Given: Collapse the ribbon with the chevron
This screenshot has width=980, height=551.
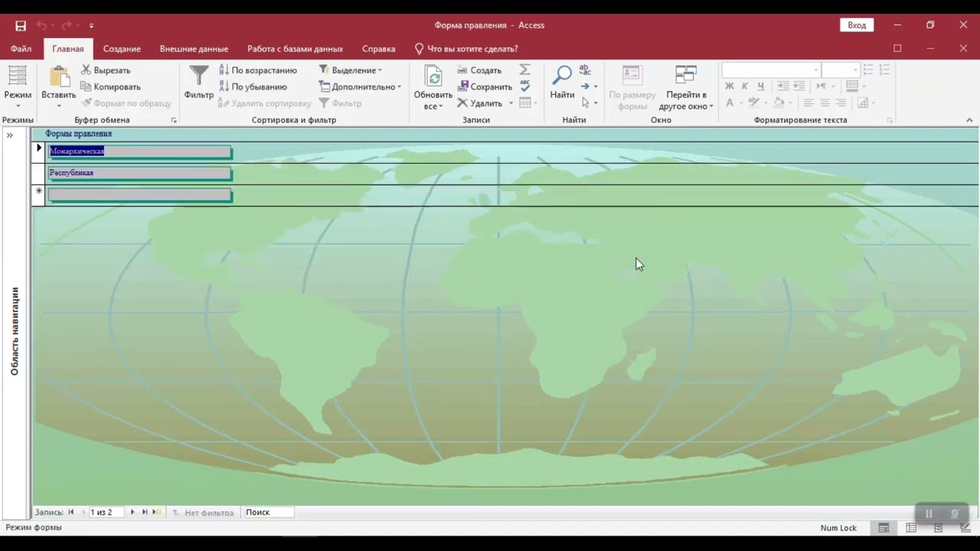Looking at the screenshot, I should 969,120.
